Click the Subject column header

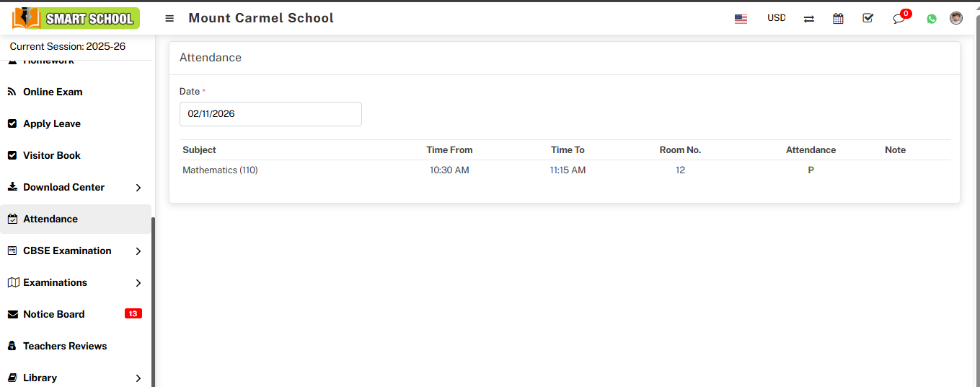[199, 150]
